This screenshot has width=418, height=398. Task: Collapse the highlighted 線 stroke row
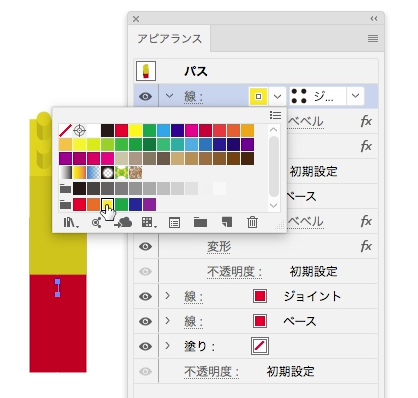[x=169, y=96]
